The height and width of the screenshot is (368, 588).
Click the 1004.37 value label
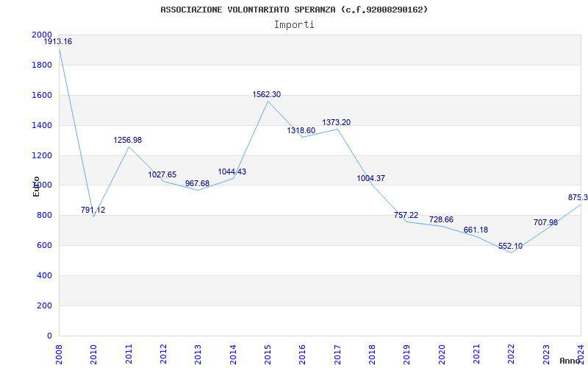click(x=371, y=178)
